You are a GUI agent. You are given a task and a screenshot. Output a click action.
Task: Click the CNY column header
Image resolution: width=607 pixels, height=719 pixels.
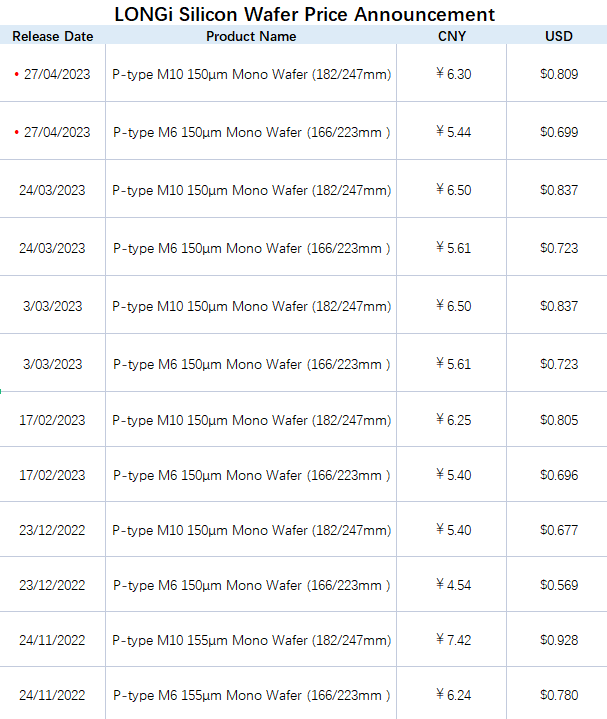point(452,36)
